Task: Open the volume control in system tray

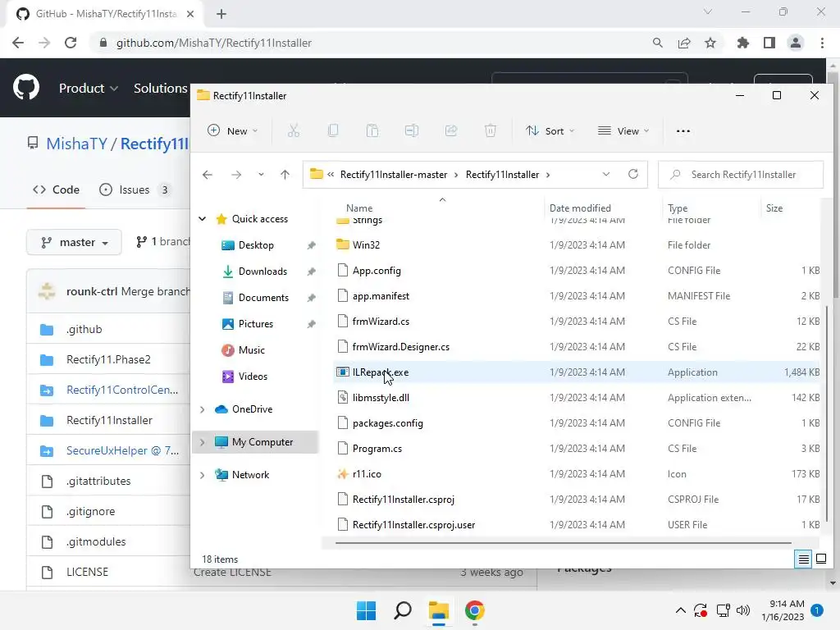Action: [743, 610]
